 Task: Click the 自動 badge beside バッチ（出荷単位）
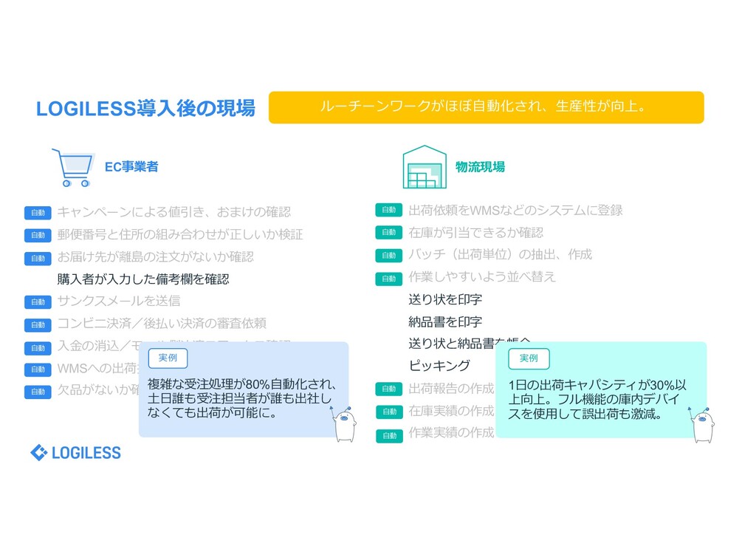point(389,255)
